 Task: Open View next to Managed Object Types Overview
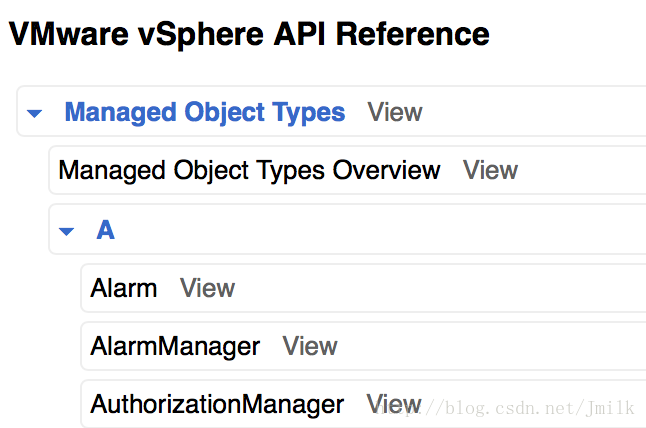click(490, 170)
